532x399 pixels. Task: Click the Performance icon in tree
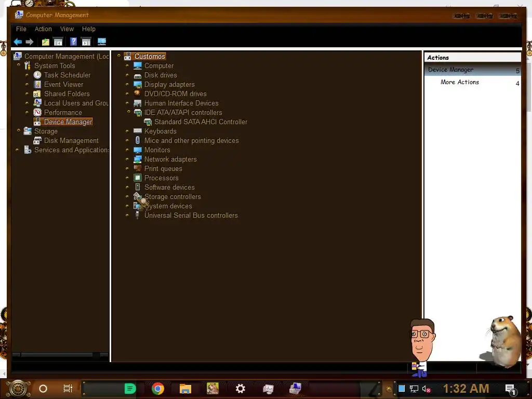click(37, 112)
